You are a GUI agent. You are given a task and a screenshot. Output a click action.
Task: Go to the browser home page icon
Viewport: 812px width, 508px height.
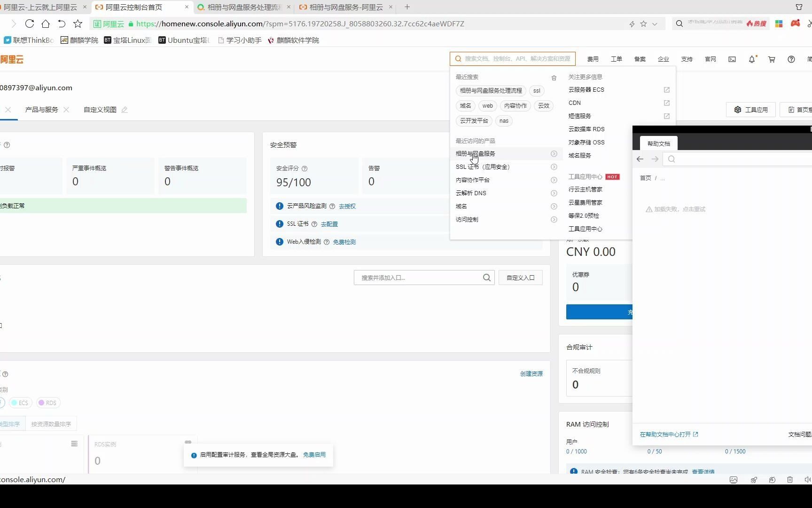click(x=46, y=24)
